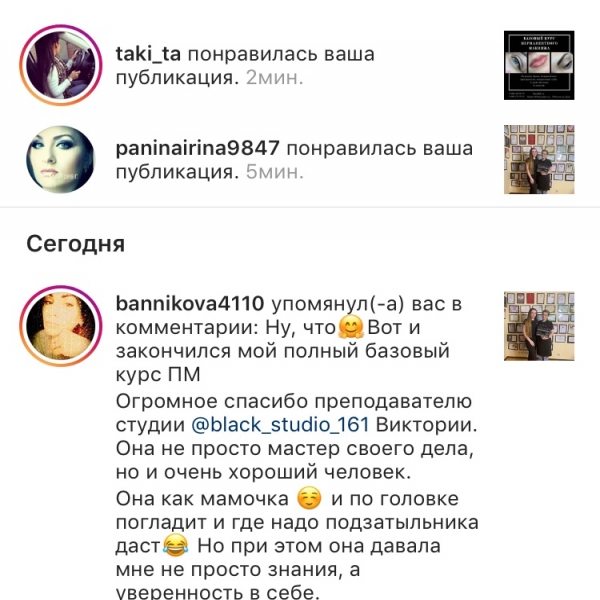Screen dimensions: 600x600
Task: Tap the laughing-tears emoji after 'даст'
Action: [x=176, y=546]
